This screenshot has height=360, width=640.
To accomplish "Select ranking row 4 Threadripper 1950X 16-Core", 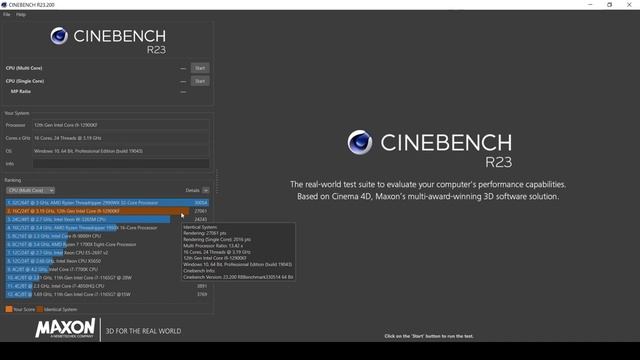I will click(x=107, y=228).
